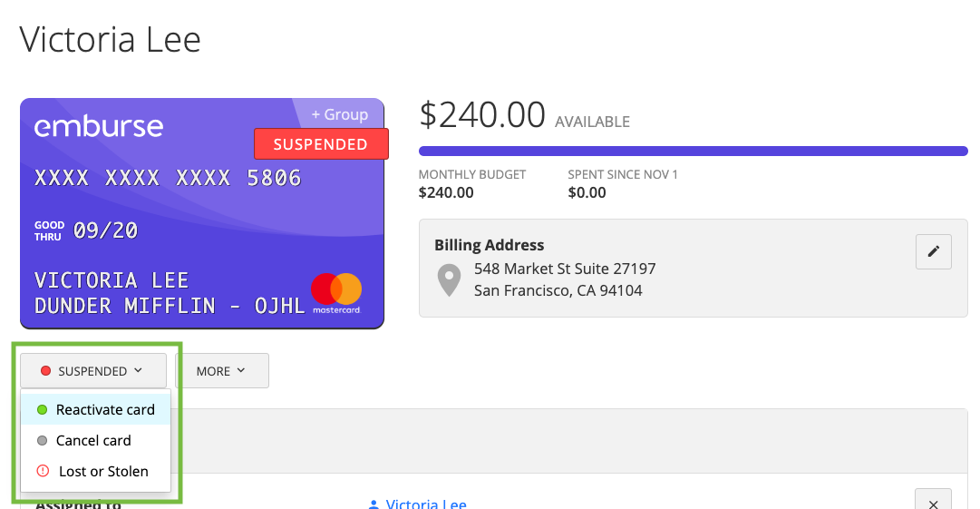Image resolution: width=980 pixels, height=509 pixels.
Task: Expand the MORE dropdown menu
Action: click(x=222, y=371)
